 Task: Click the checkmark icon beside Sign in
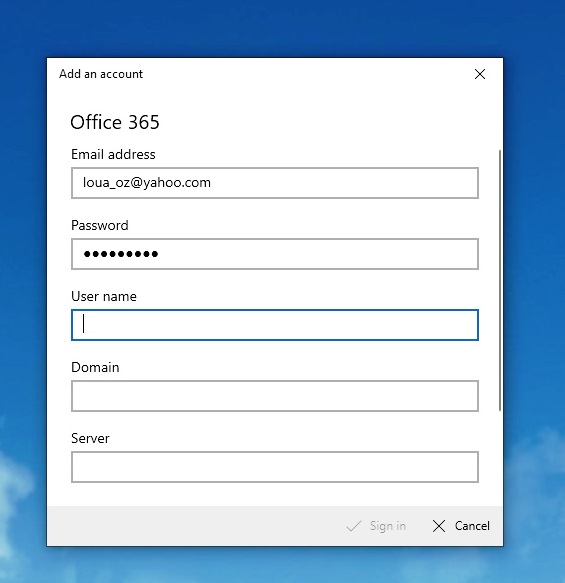353,526
